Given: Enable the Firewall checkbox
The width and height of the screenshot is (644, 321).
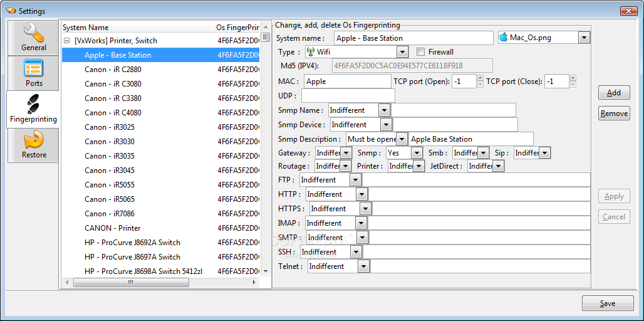Looking at the screenshot, I should (420, 52).
